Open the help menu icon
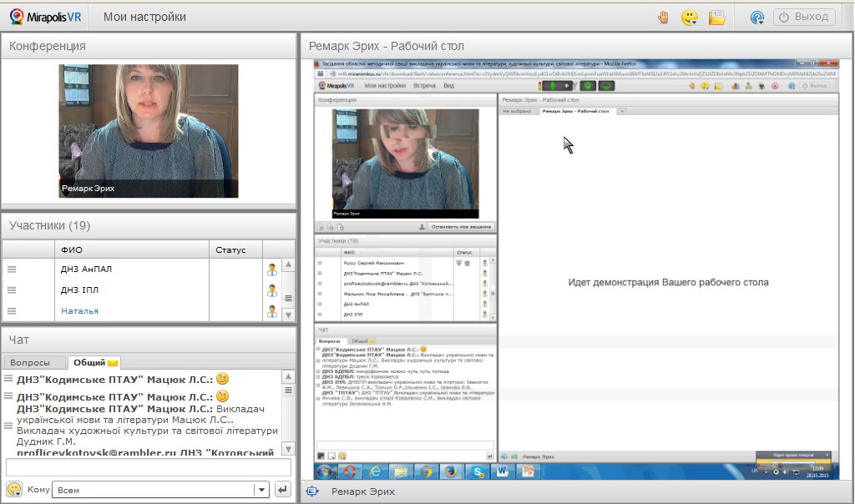Image resolution: width=855 pixels, height=504 pixels. (757, 17)
